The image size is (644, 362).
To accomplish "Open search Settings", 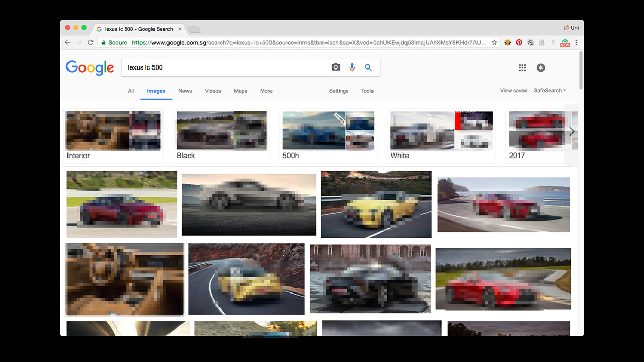I will (338, 91).
